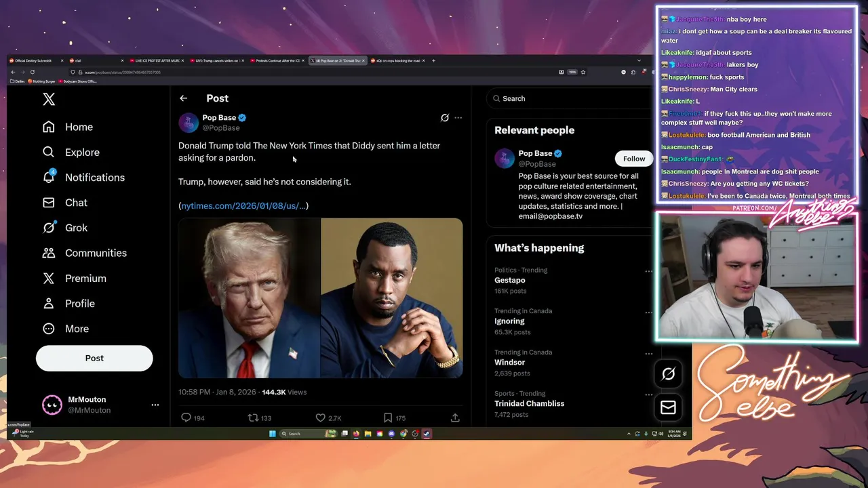Viewport: 868px width, 488px height.
Task: Open the Trinidad Chambliss trending topic
Action: click(530, 404)
